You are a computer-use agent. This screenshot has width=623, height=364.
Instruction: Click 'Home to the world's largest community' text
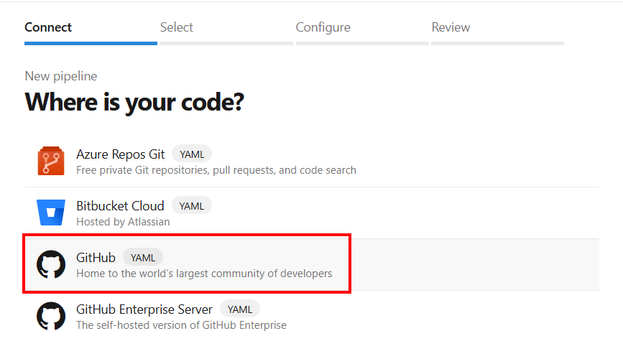[204, 274]
